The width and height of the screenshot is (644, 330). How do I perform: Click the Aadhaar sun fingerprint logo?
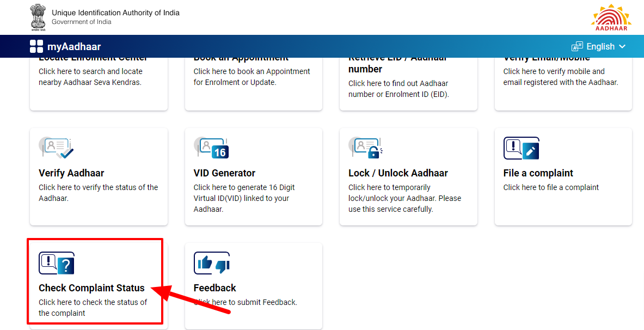click(611, 17)
